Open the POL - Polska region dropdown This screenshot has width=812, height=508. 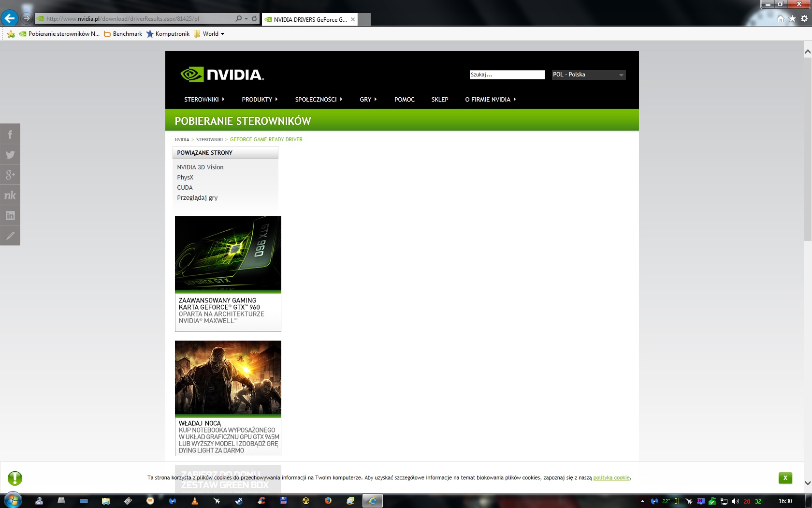tap(589, 75)
